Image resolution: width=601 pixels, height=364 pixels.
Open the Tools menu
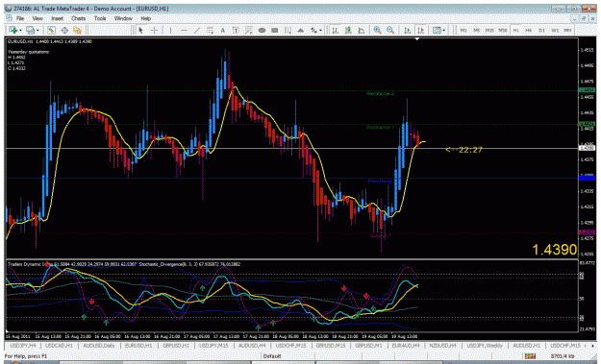point(100,18)
